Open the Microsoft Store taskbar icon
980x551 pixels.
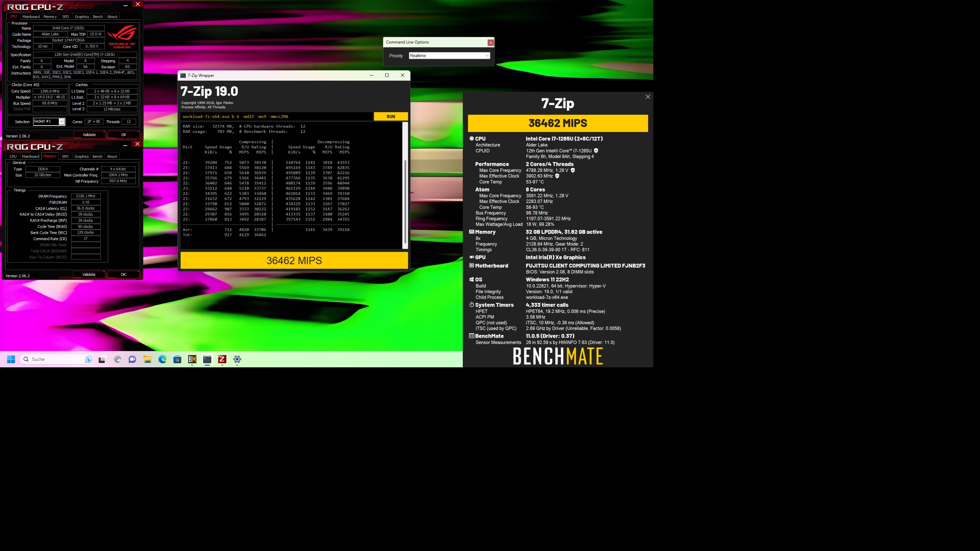pyautogui.click(x=177, y=360)
